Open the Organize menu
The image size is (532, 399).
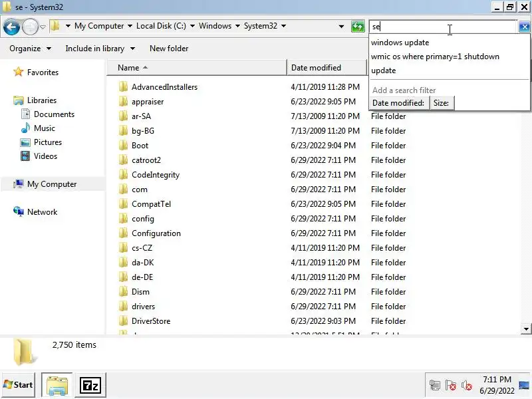pyautogui.click(x=31, y=49)
